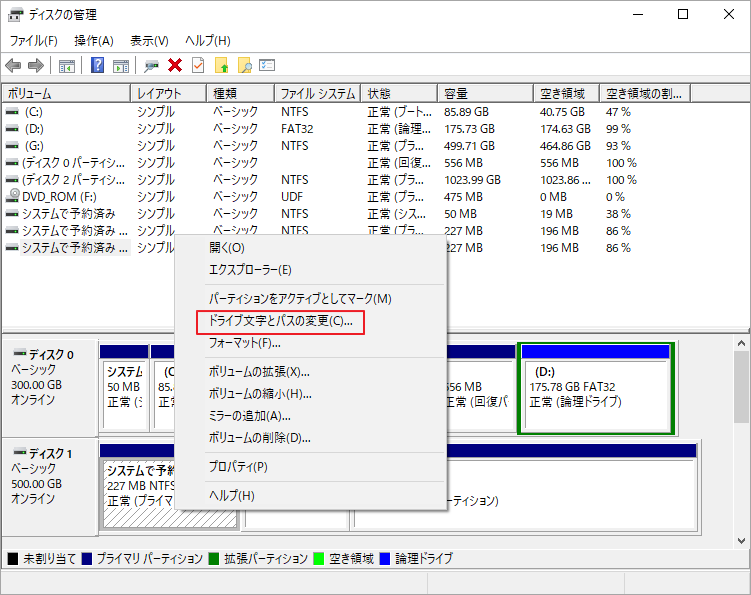Click the Back arrow toolbar icon
Screen dimensions: 751x595
point(13,65)
